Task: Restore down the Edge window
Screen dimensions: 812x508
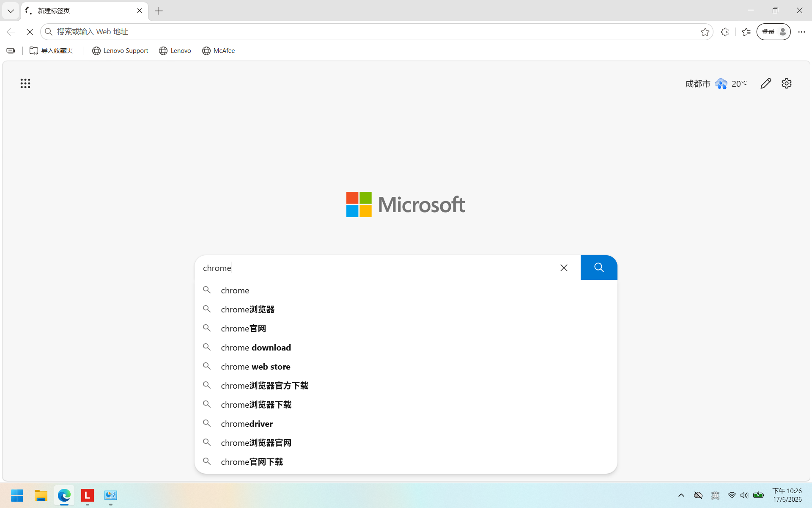Action: click(x=775, y=11)
